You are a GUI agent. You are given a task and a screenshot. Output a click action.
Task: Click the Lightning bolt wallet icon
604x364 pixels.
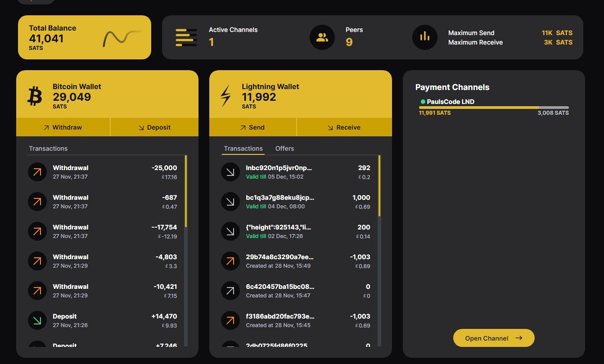pyautogui.click(x=225, y=96)
